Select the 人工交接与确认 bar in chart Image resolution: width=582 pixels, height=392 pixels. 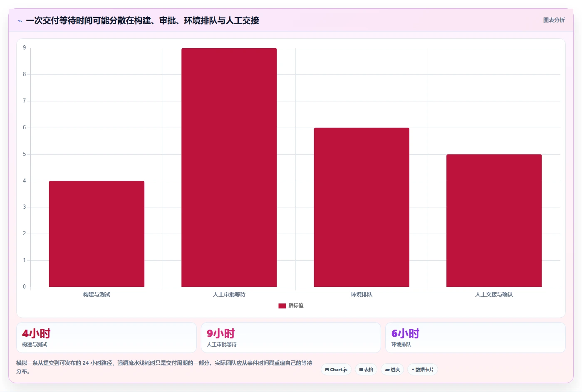494,220
